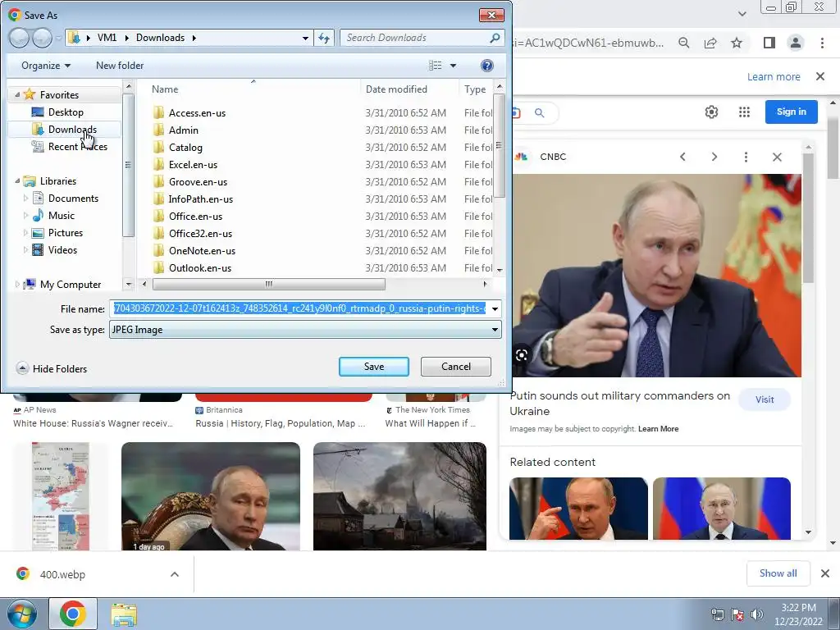Open Chrome three-dot menu
This screenshot has width=840, height=630.
click(x=822, y=43)
